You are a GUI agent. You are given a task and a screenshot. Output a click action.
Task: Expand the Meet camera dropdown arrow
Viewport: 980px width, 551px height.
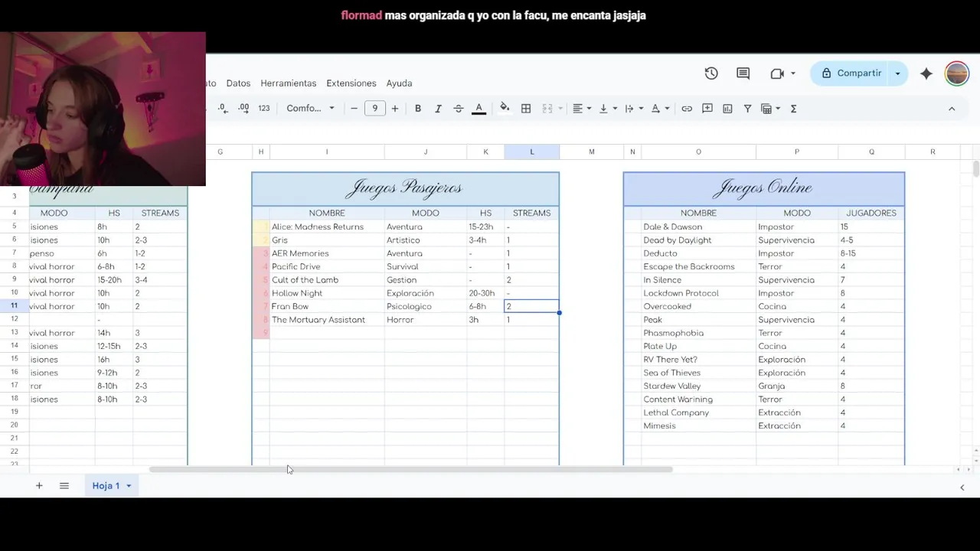(x=793, y=73)
